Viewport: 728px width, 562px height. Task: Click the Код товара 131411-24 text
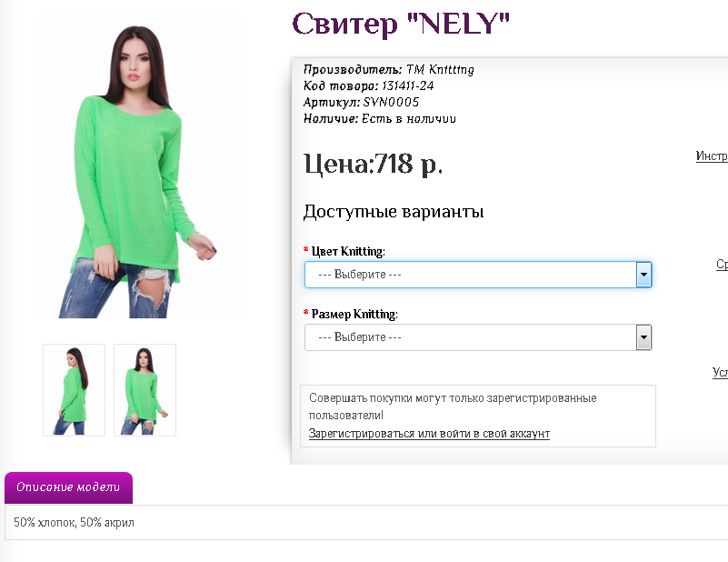click(368, 86)
